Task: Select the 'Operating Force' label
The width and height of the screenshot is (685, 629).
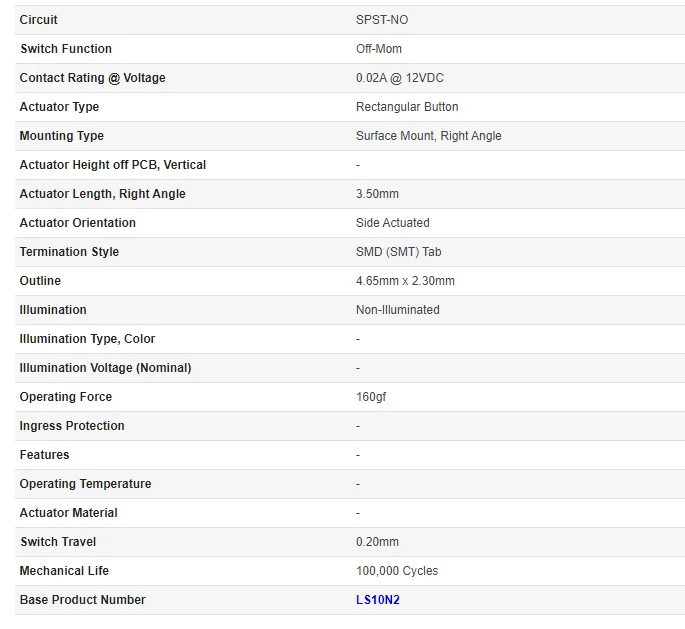Action: point(66,397)
